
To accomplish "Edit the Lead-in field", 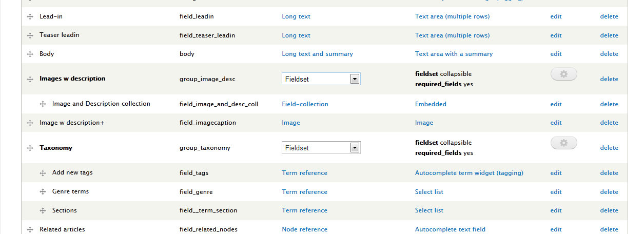I will pyautogui.click(x=556, y=16).
